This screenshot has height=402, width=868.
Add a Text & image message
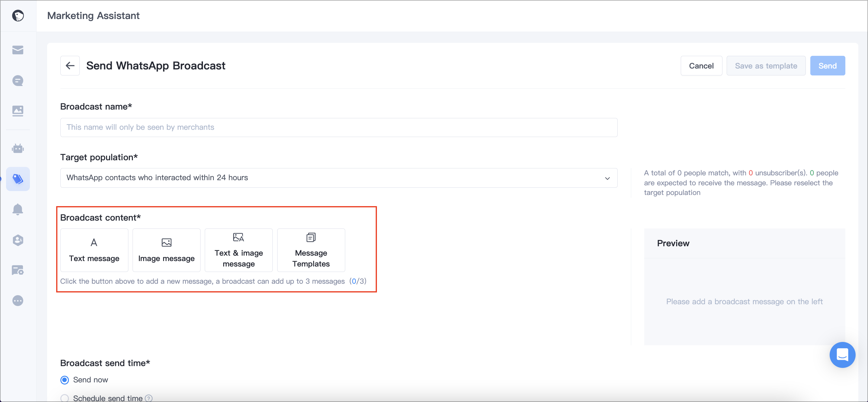[x=239, y=250]
